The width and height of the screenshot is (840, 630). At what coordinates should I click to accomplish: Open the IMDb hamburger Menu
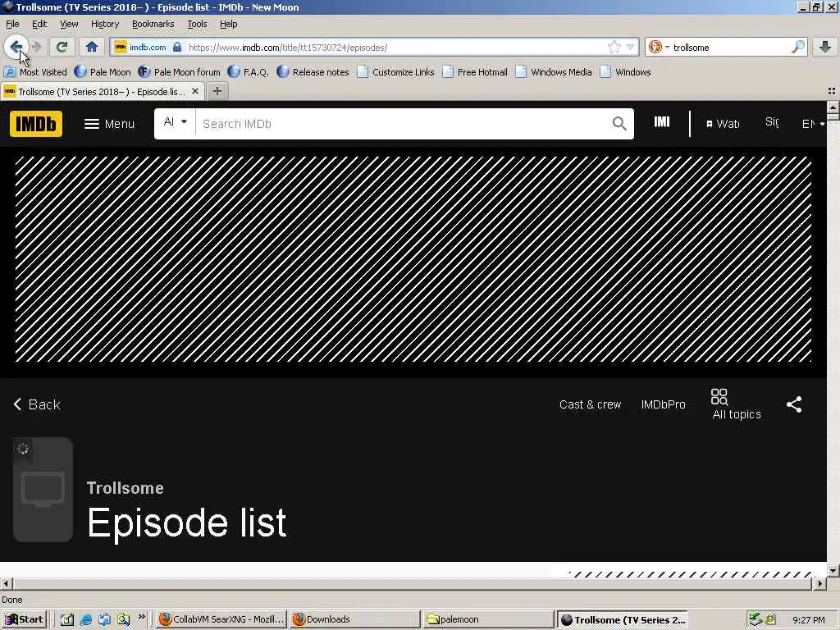pyautogui.click(x=109, y=124)
